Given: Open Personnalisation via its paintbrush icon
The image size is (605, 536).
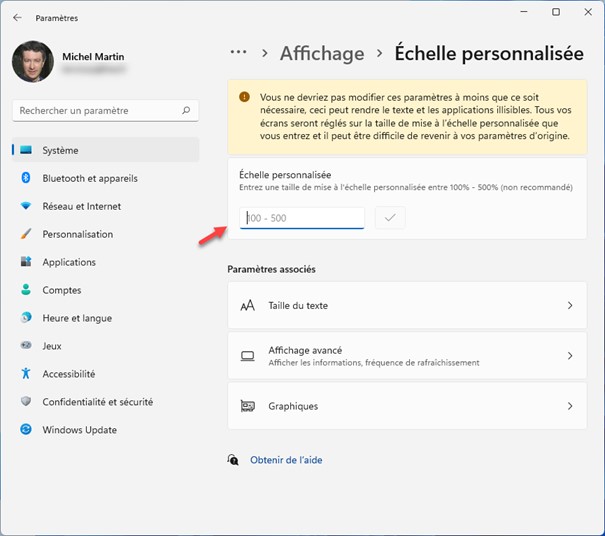Looking at the screenshot, I should (27, 234).
